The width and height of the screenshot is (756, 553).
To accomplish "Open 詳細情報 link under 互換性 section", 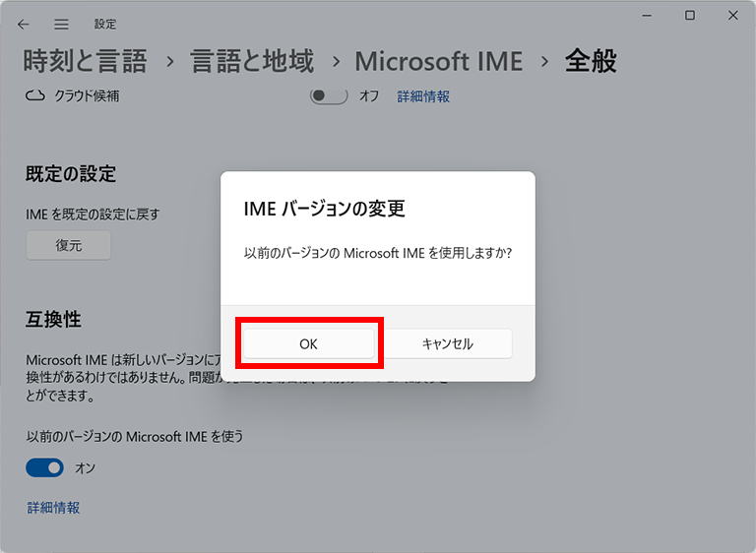I will click(x=53, y=508).
